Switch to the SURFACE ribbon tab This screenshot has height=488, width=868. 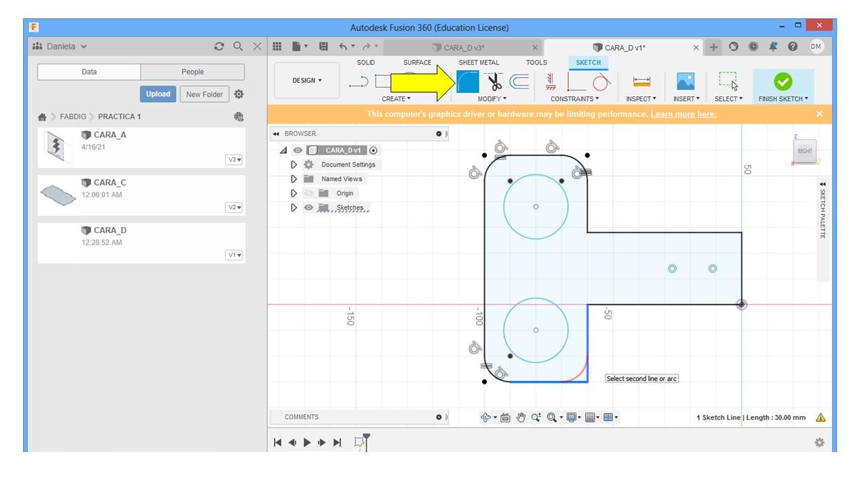417,62
